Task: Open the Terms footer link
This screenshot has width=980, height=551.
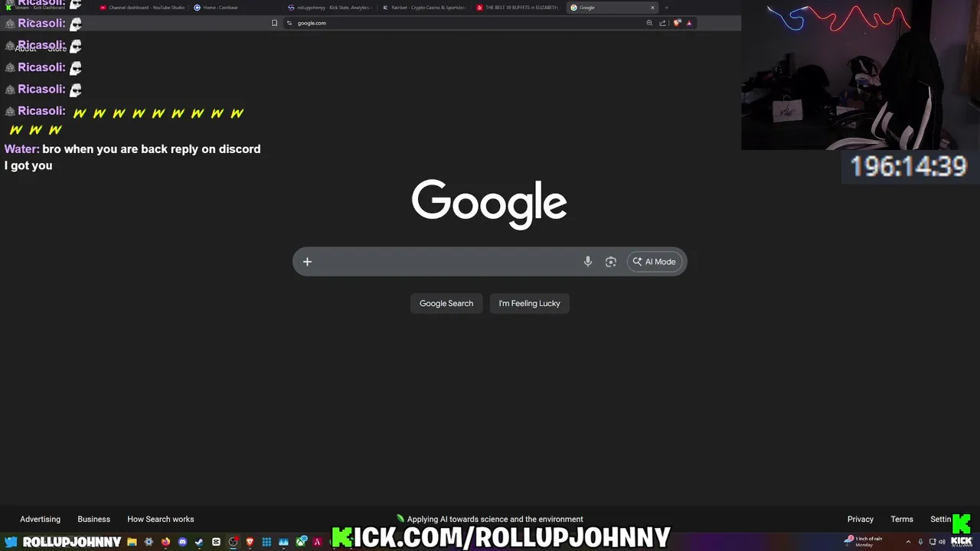Action: 902,519
